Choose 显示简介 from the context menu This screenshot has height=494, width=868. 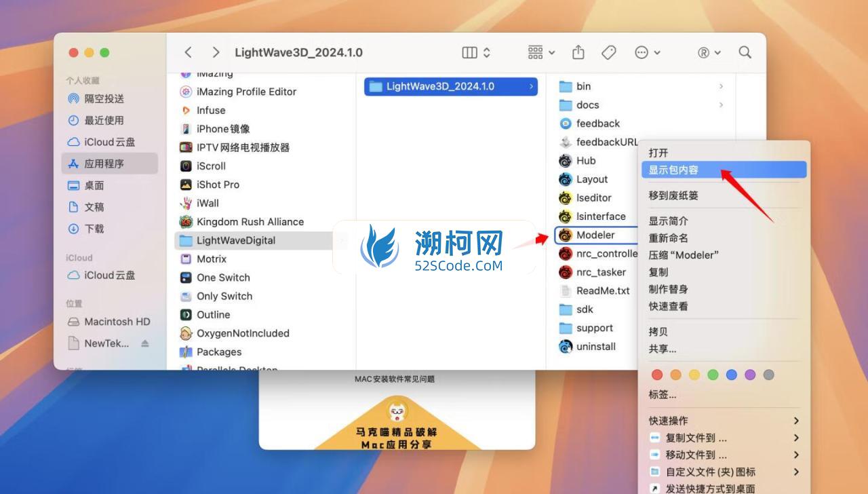point(724,221)
